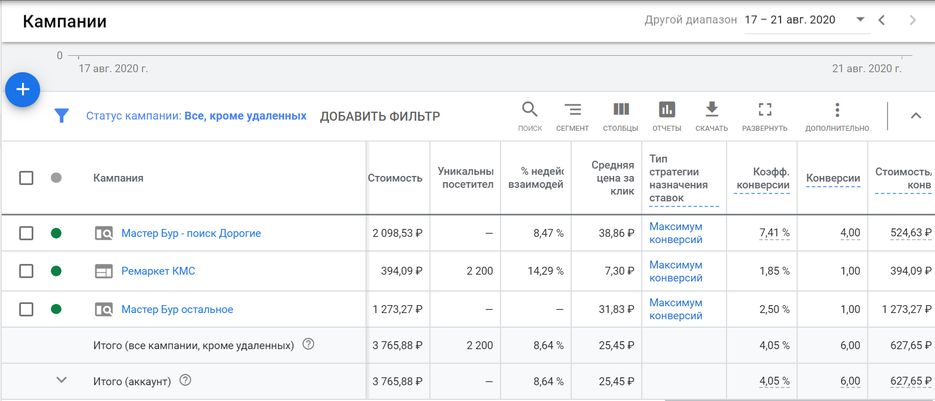This screenshot has height=401, width=935.
Task: Click Максимум конверсий link in Мастер Бур - поиск Дорогие row
Action: 676,233
